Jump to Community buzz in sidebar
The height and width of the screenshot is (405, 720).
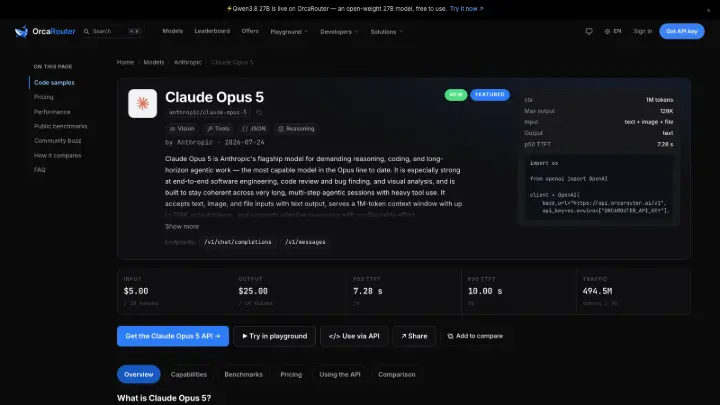57,141
